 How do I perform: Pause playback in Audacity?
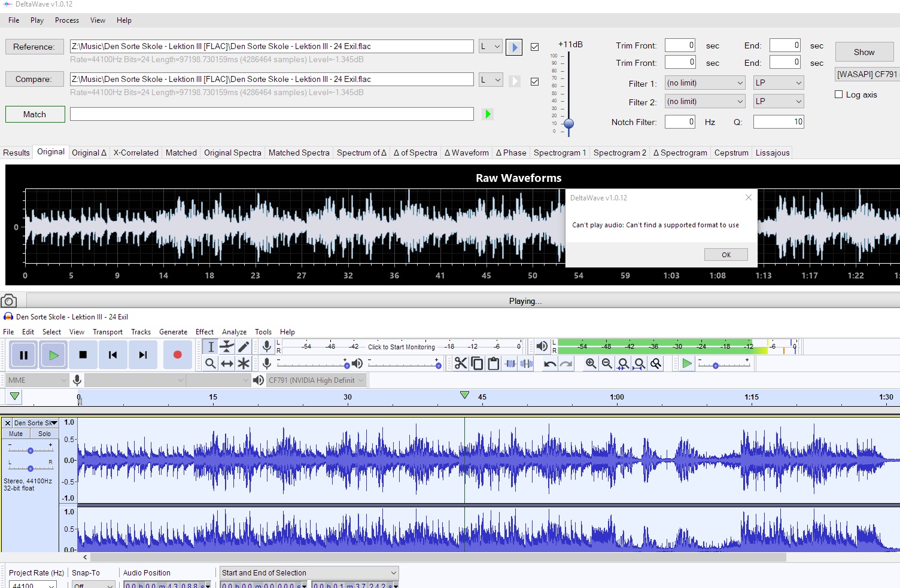(24, 355)
